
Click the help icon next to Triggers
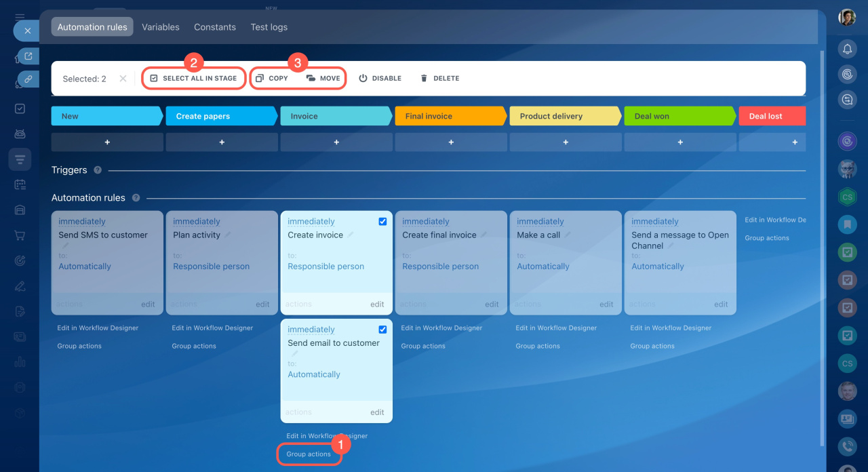pos(98,170)
